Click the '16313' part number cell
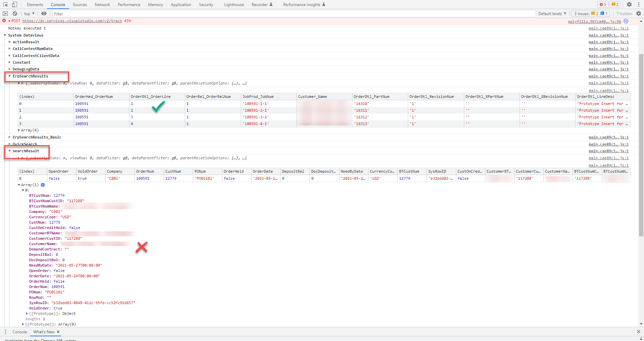The width and height of the screenshot is (644, 341). tap(380, 124)
